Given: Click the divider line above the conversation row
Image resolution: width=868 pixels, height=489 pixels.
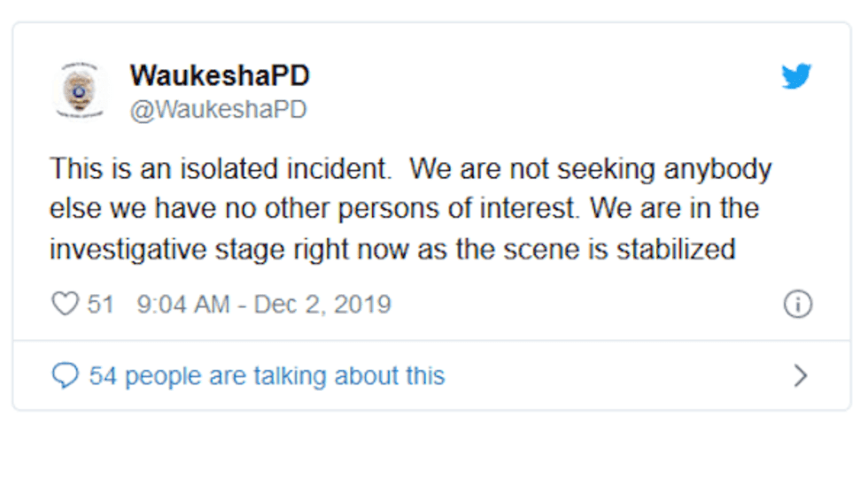Looking at the screenshot, I should (x=431, y=340).
